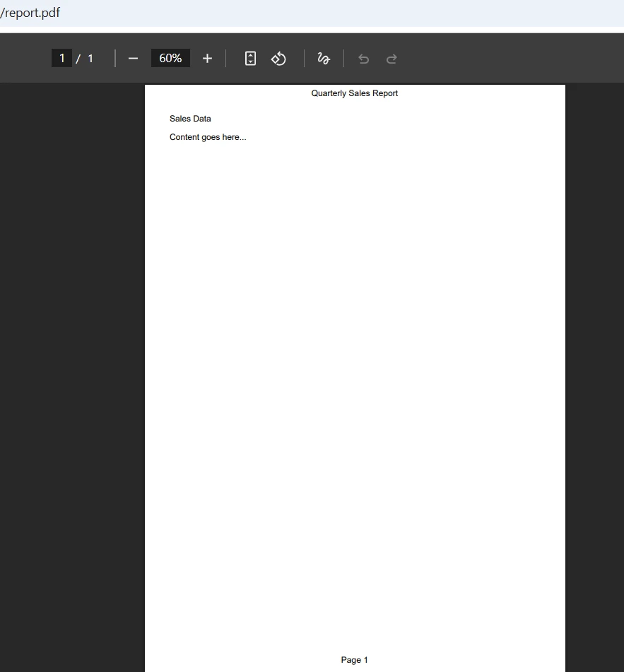Viewport: 624px width, 672px height.
Task: Undo the last annotation
Action: click(363, 58)
